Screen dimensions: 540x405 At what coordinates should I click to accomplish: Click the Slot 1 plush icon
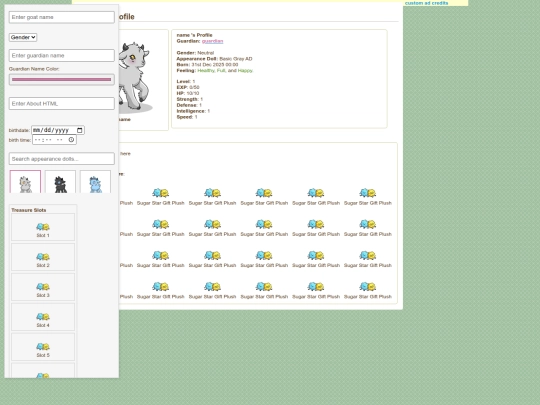pos(43,227)
